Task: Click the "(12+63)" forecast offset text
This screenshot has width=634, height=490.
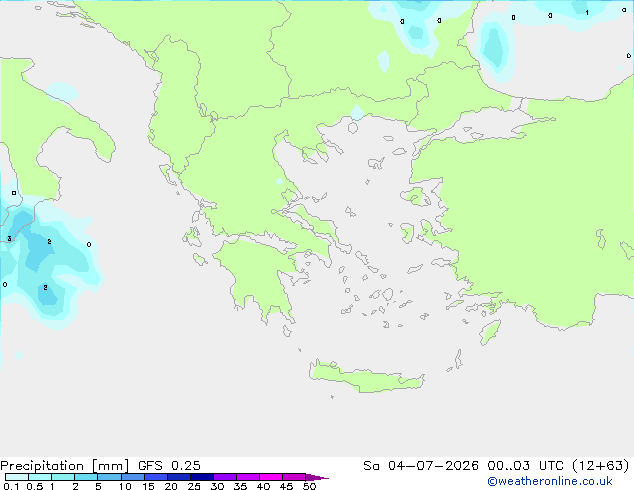Action: pyautogui.click(x=600, y=466)
